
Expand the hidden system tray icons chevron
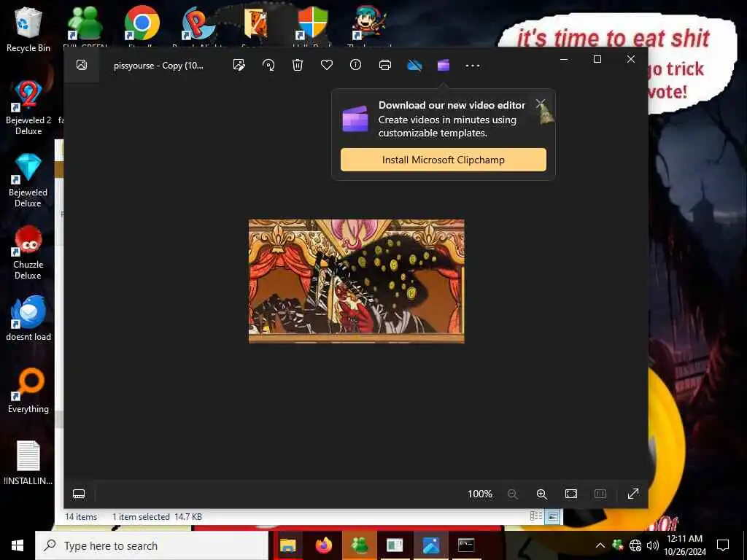[x=600, y=545]
